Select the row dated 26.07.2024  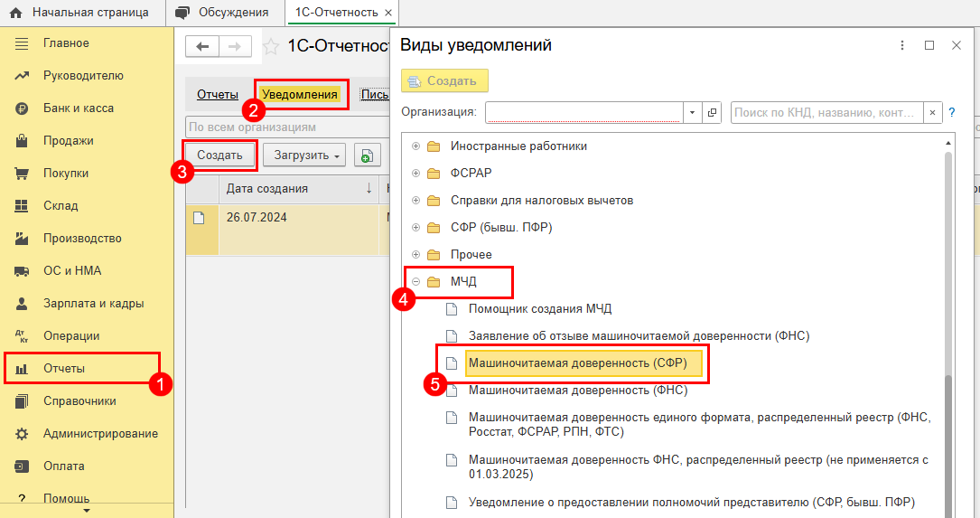(287, 230)
